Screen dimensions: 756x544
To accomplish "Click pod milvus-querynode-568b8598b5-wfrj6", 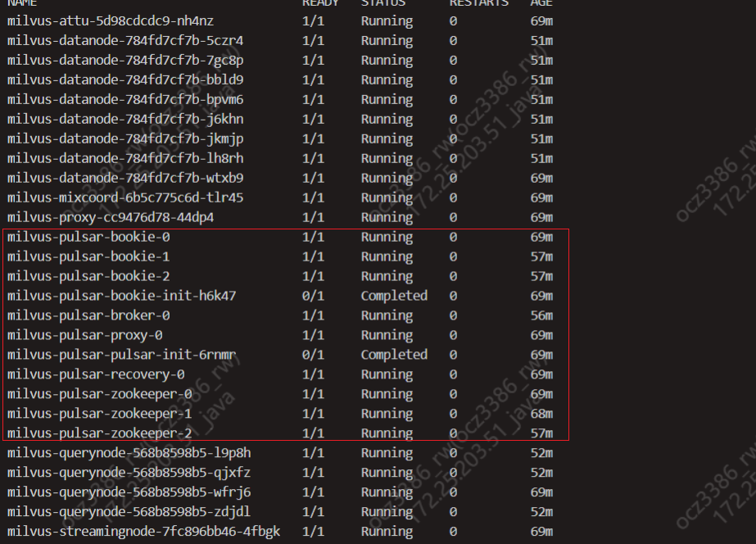I will [x=129, y=492].
